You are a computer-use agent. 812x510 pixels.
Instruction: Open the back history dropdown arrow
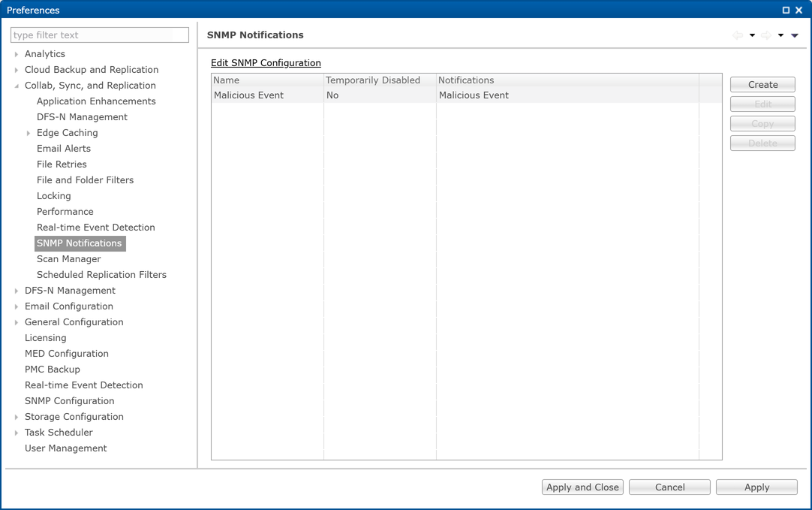coord(752,35)
